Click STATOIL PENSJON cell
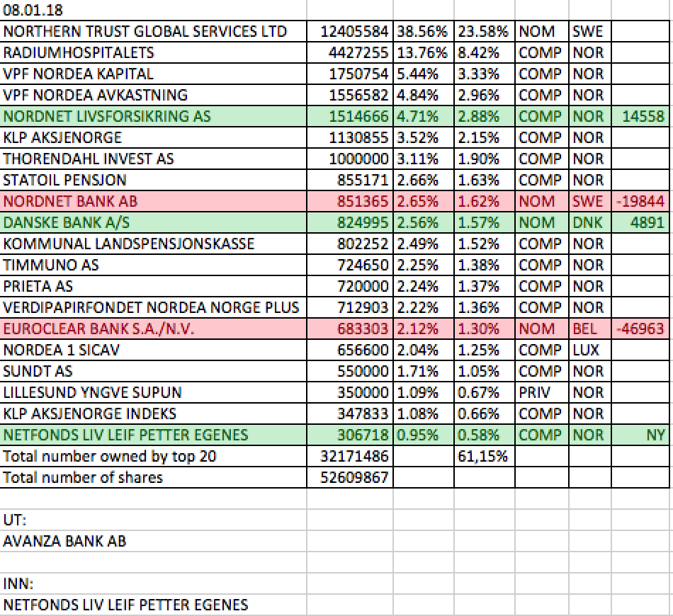 (153, 180)
